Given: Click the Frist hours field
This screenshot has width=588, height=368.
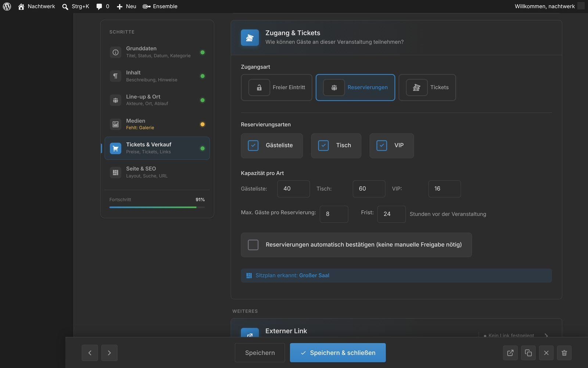Looking at the screenshot, I should tap(391, 214).
